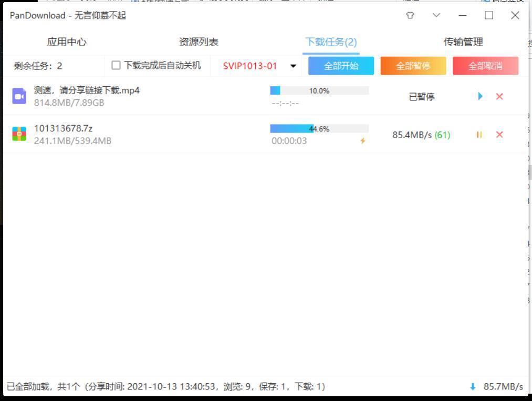Remove the 101313678.7z task
Viewport: 532px width, 401px height.
pos(499,135)
